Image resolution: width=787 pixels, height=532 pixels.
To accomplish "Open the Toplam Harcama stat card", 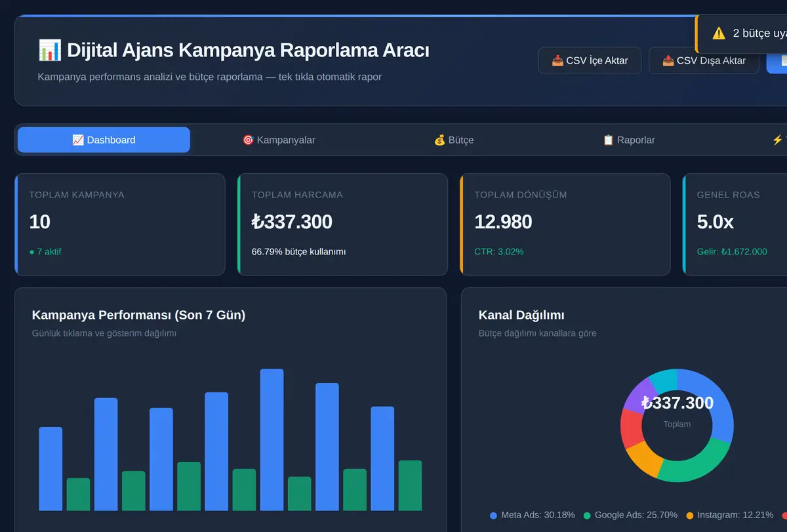I will [342, 224].
